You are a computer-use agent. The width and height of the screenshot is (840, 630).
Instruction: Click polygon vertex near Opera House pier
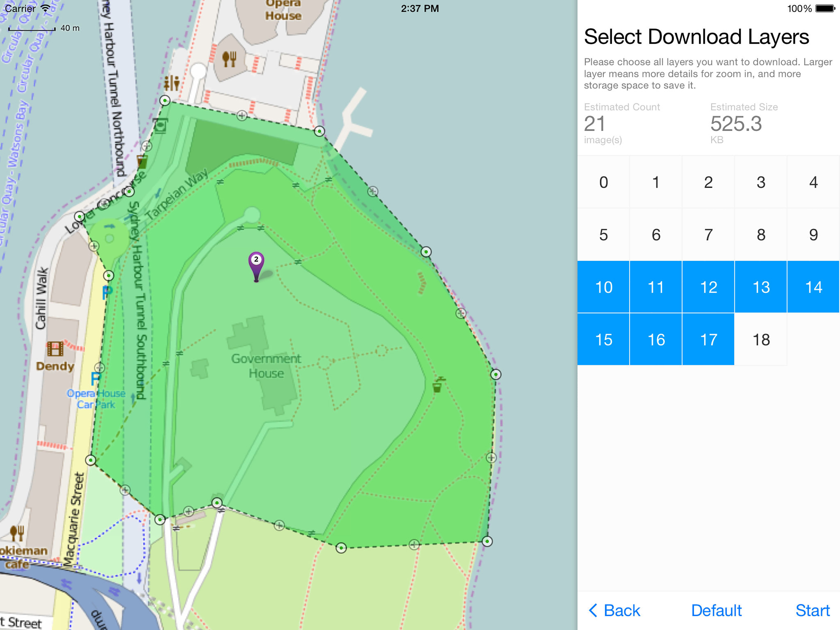319,131
